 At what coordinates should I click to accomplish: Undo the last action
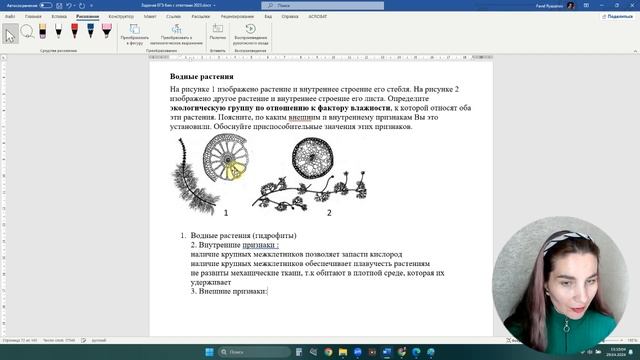pos(69,6)
